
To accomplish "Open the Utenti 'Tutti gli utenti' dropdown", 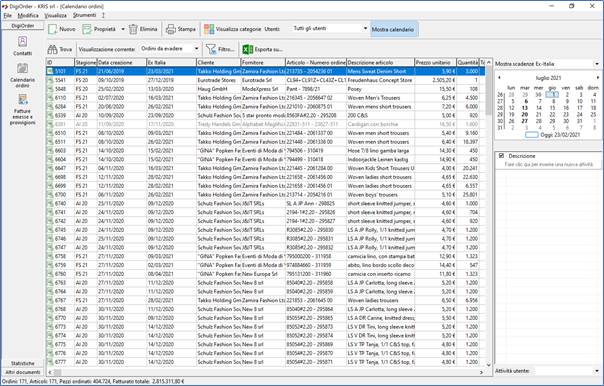I will [365, 29].
